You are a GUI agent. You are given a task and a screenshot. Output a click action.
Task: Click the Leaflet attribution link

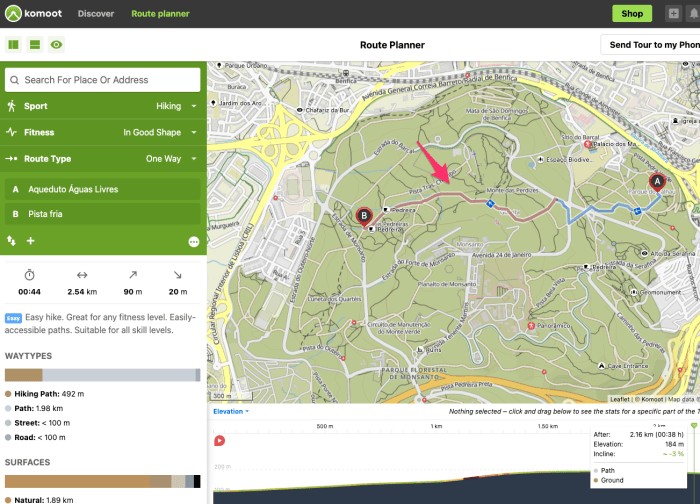click(x=620, y=399)
